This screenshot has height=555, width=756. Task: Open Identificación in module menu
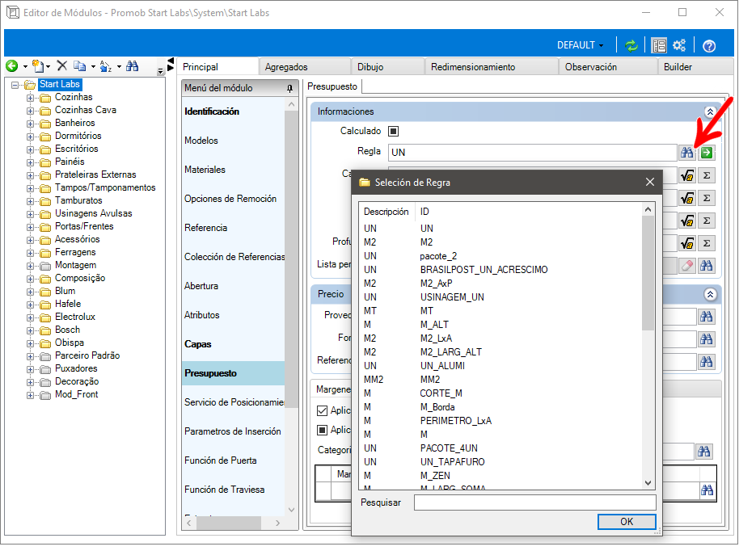pos(212,111)
